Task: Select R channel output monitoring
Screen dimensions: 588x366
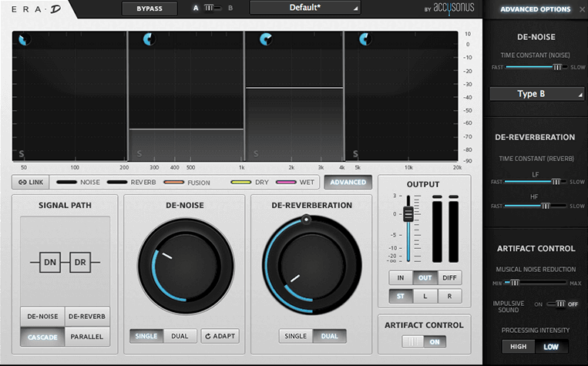Action: (x=449, y=296)
